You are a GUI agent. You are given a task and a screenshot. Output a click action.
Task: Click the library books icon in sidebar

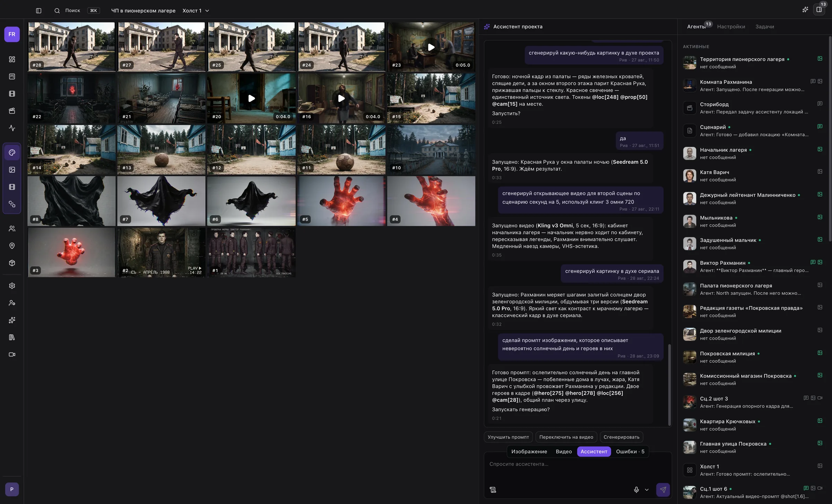coord(12,337)
